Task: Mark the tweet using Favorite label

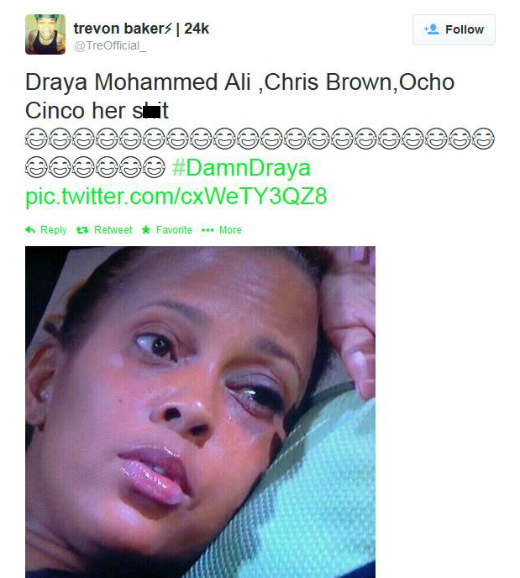Action: pos(174,230)
